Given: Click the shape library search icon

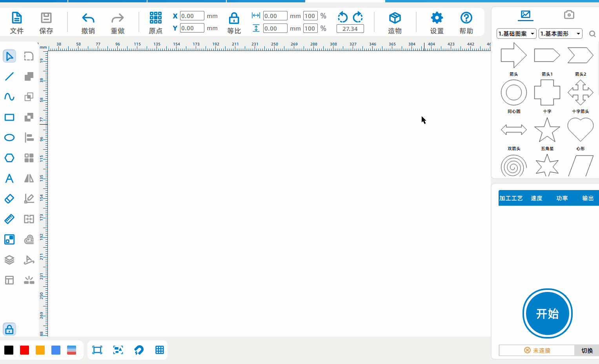Looking at the screenshot, I should coord(592,34).
